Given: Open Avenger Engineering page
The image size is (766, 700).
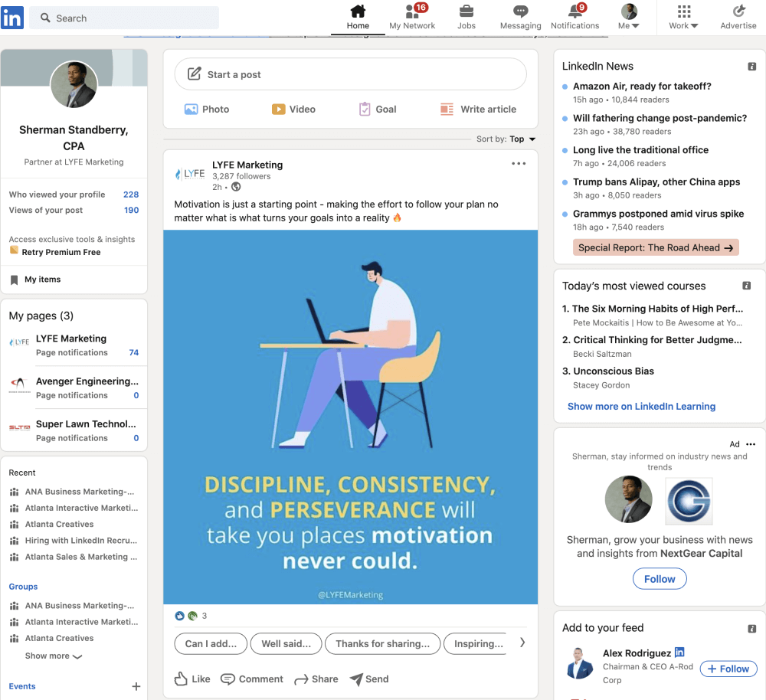Looking at the screenshot, I should click(x=87, y=381).
